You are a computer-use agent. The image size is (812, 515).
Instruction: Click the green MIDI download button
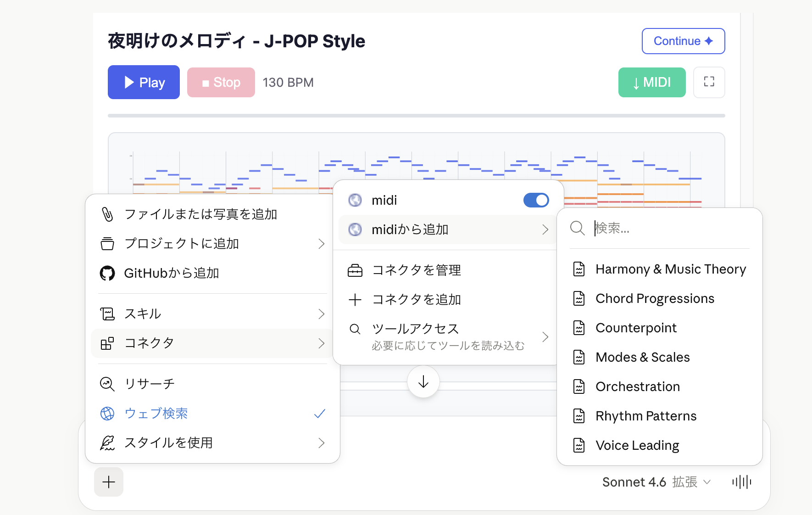coord(652,82)
